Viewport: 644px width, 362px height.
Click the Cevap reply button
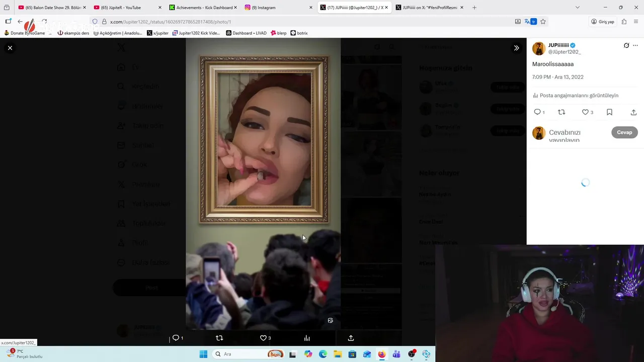[624, 132]
